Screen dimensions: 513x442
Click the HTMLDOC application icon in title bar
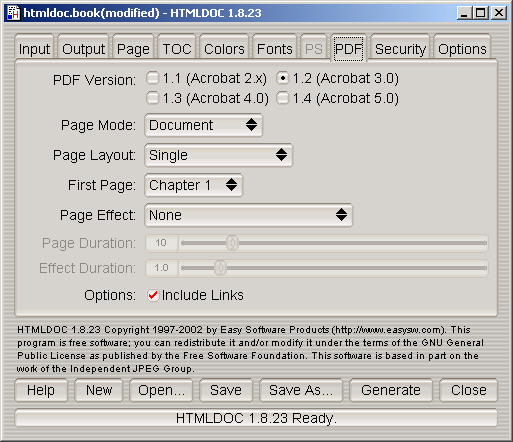point(14,13)
